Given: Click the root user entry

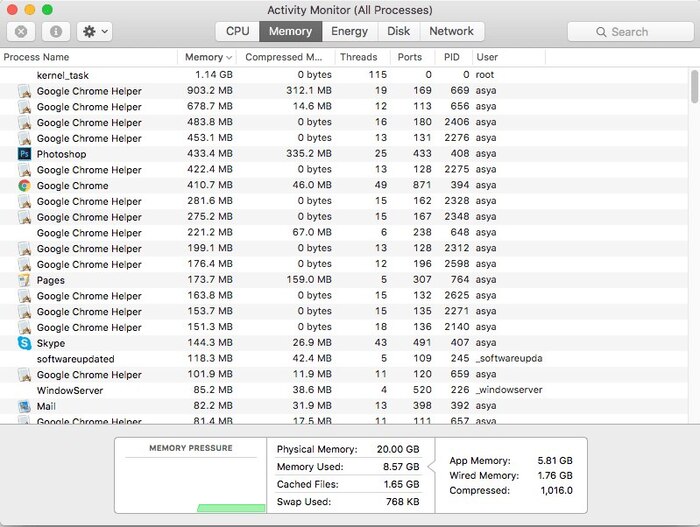Looking at the screenshot, I should pos(485,75).
